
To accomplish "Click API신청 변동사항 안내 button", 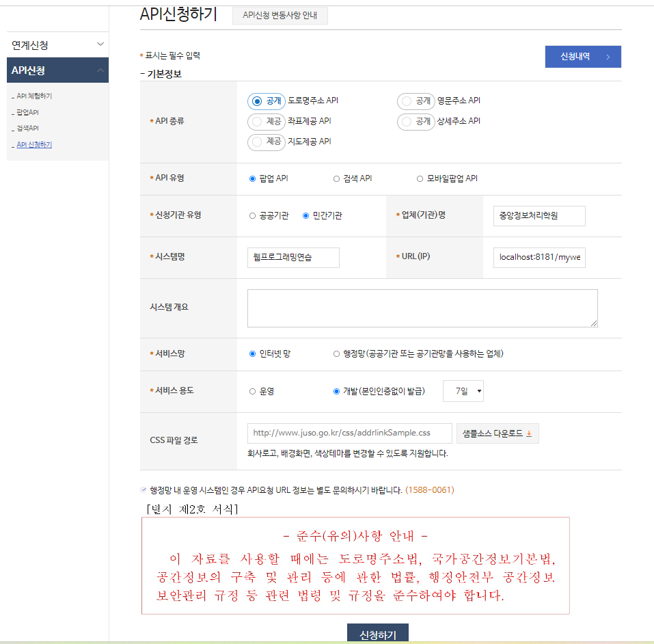I will (280, 16).
